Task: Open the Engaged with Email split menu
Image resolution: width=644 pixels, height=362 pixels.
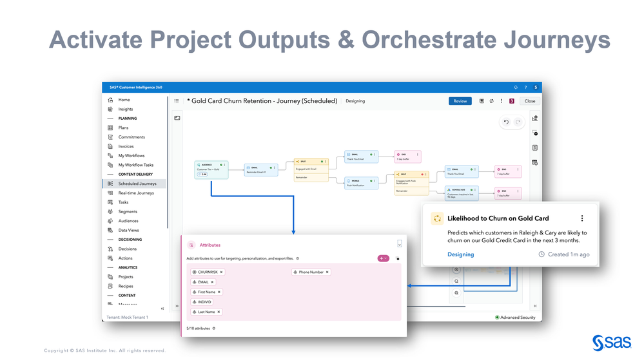Action: pos(326,161)
